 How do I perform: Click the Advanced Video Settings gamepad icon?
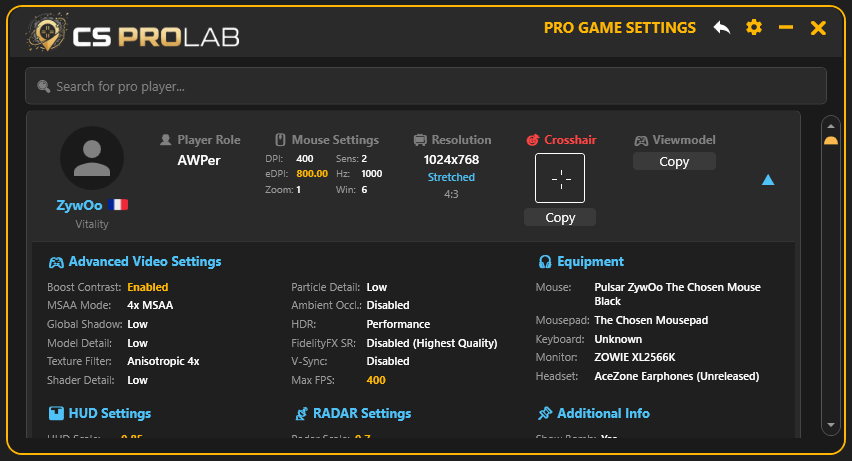tap(56, 262)
